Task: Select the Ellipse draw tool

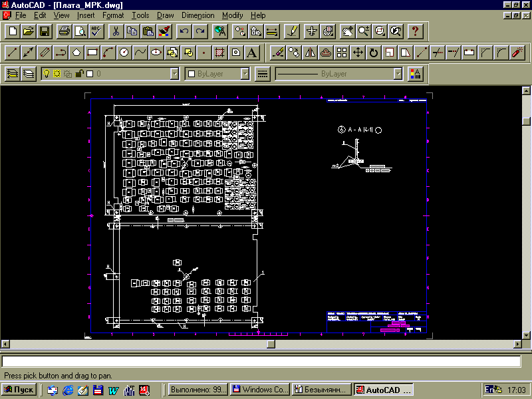Action: click(x=156, y=53)
